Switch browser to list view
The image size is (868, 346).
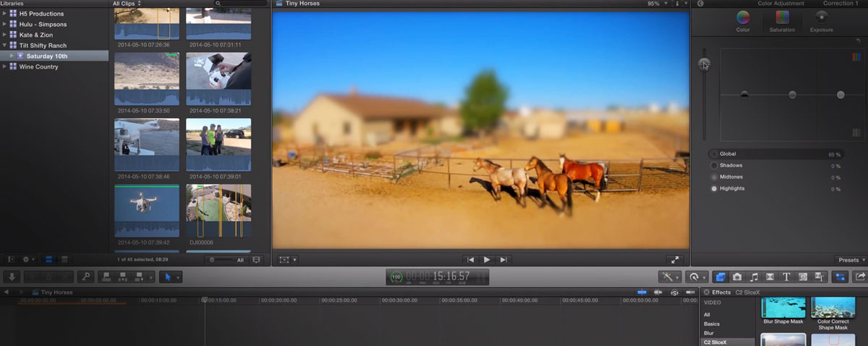click(64, 259)
